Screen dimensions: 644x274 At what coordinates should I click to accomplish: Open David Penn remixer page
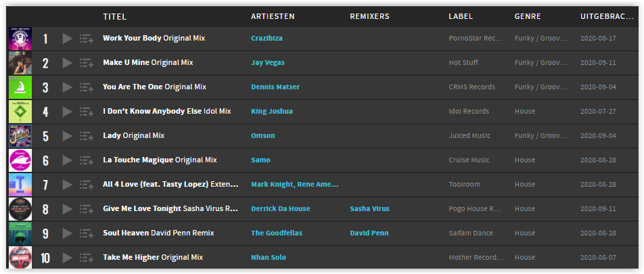369,233
